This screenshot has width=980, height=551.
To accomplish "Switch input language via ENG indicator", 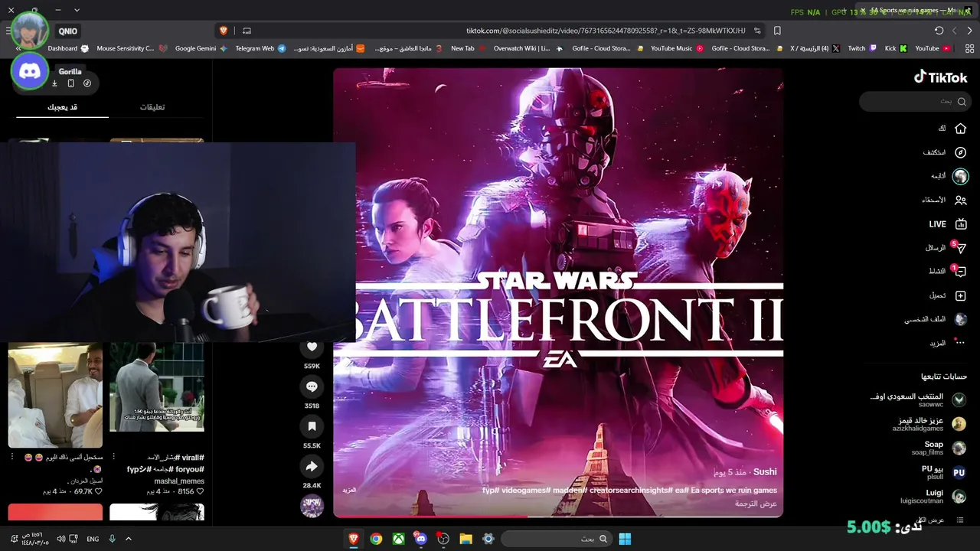I will click(x=93, y=539).
